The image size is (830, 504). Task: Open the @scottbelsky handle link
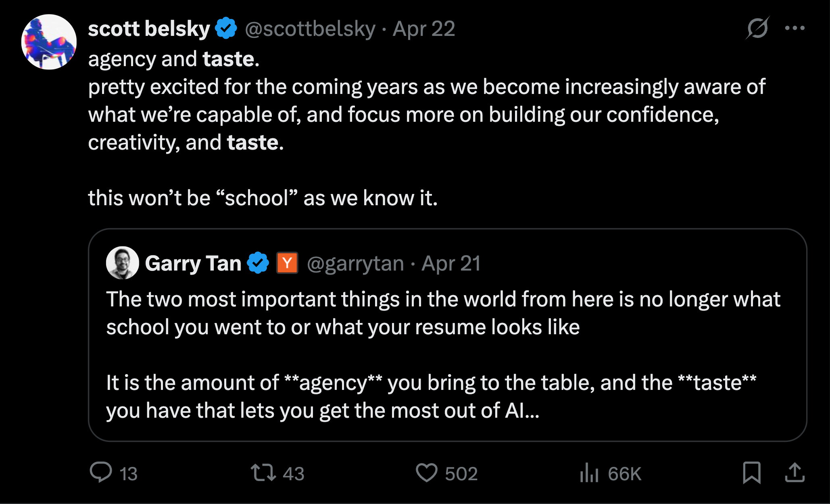pos(310,29)
